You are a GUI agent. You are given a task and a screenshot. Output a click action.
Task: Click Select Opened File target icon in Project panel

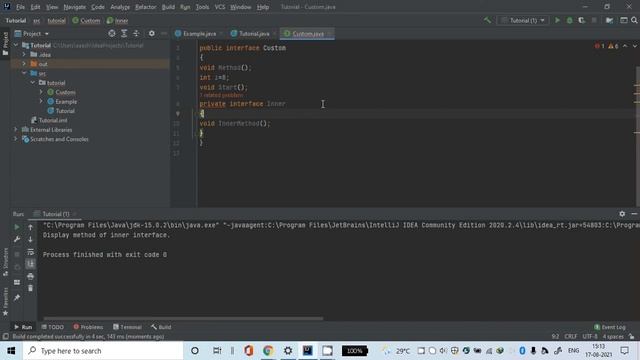click(112, 33)
